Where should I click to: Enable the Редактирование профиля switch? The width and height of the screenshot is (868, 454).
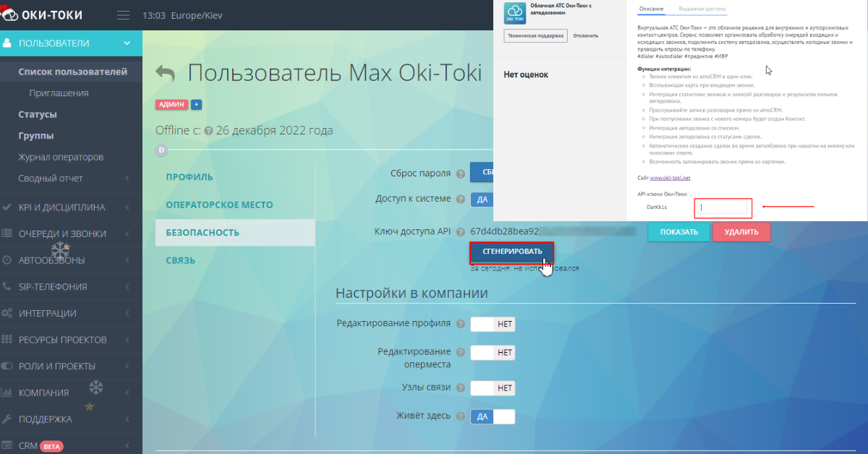pos(493,324)
